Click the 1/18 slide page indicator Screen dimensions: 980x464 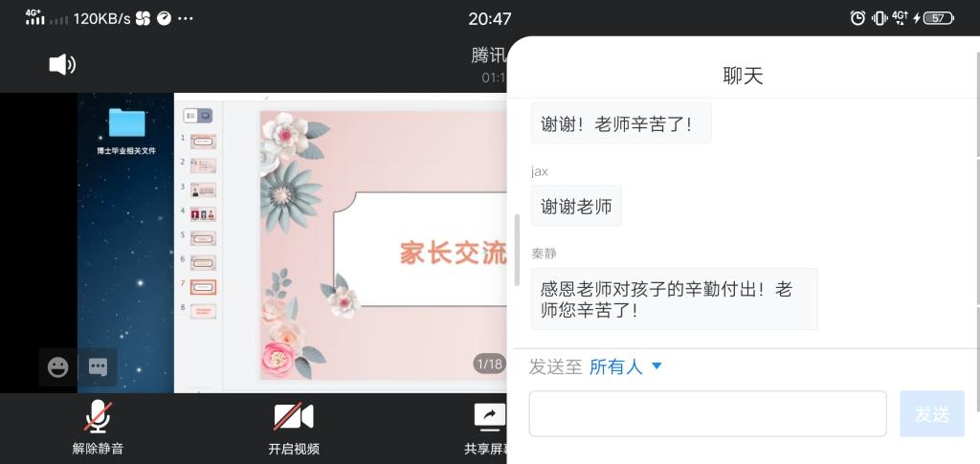coord(489,364)
